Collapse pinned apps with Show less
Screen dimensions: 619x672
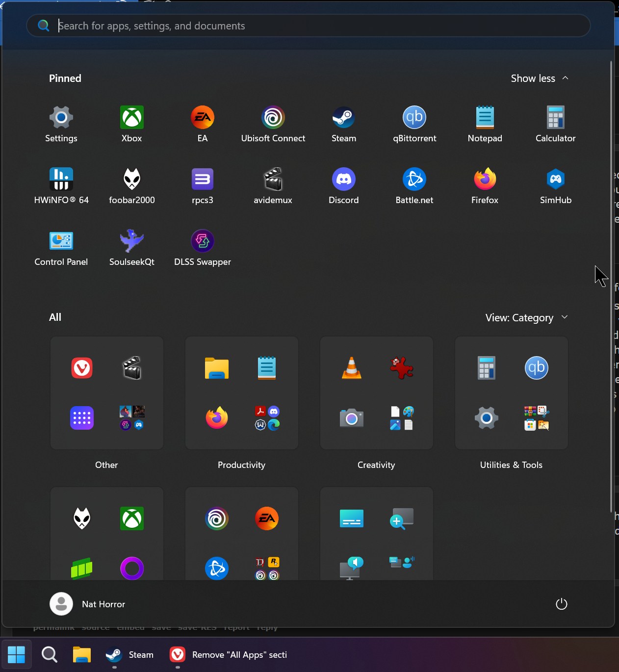[540, 78]
